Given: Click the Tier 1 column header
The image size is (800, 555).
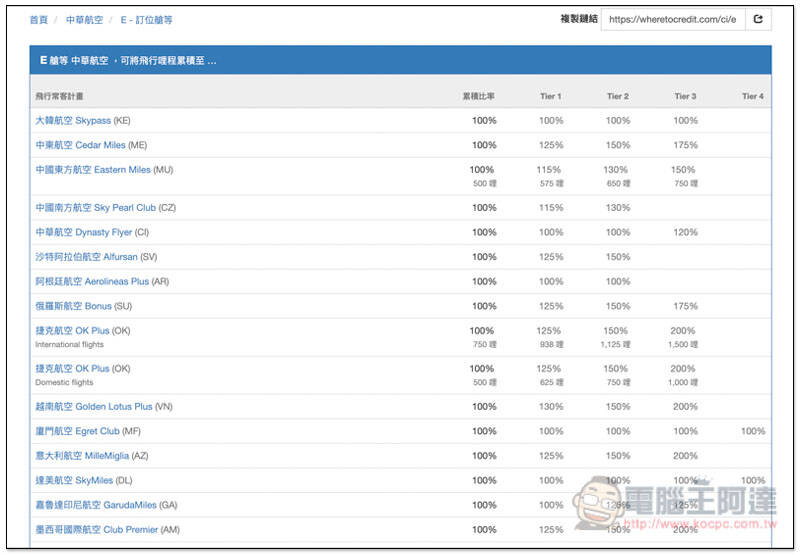Looking at the screenshot, I should 551,96.
